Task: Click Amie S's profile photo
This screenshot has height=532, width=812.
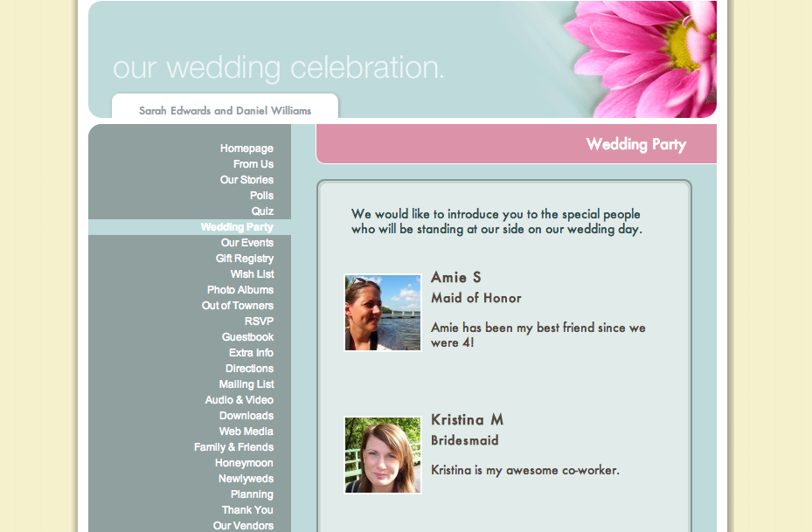Action: click(383, 313)
